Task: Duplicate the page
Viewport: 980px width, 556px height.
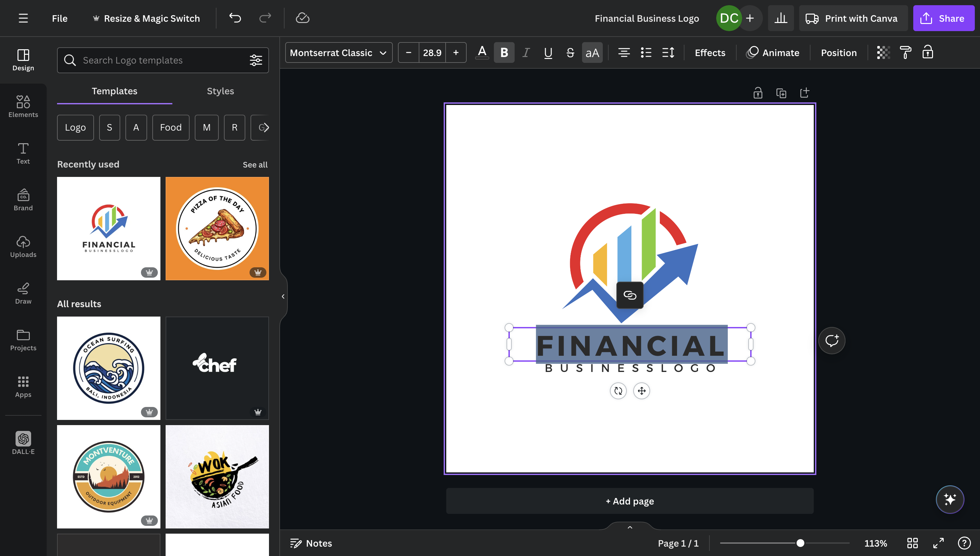Action: [781, 93]
